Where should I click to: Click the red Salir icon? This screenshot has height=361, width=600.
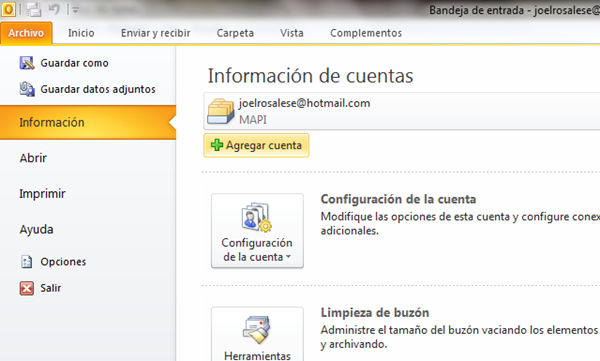(26, 288)
